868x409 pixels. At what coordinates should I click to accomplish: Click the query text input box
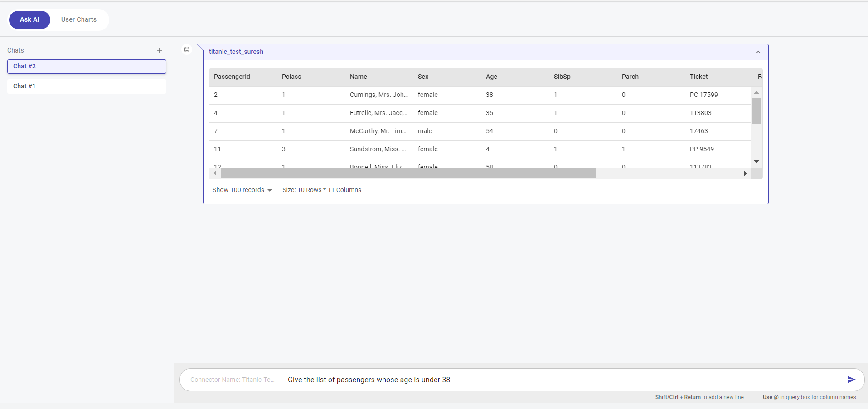tap(562, 380)
